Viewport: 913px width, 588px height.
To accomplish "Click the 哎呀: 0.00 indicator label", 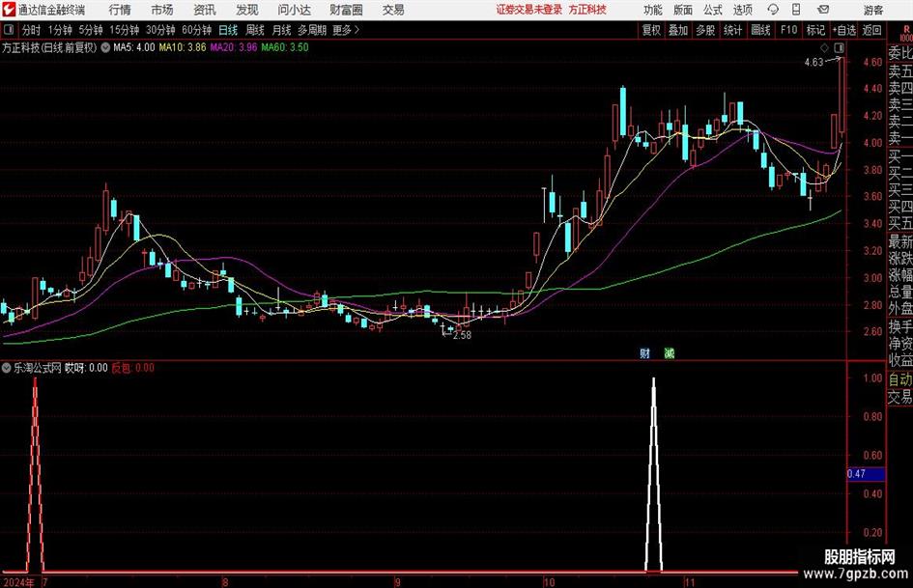I will pyautogui.click(x=86, y=368).
